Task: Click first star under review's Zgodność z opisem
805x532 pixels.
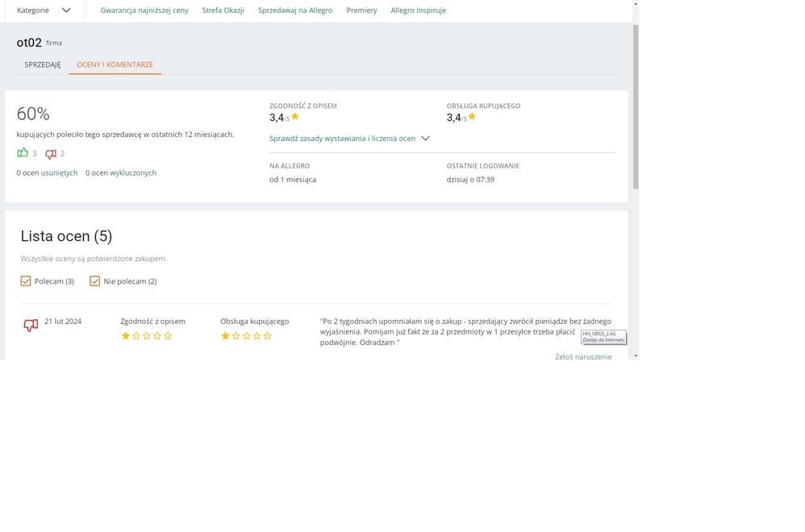Action: tap(126, 336)
